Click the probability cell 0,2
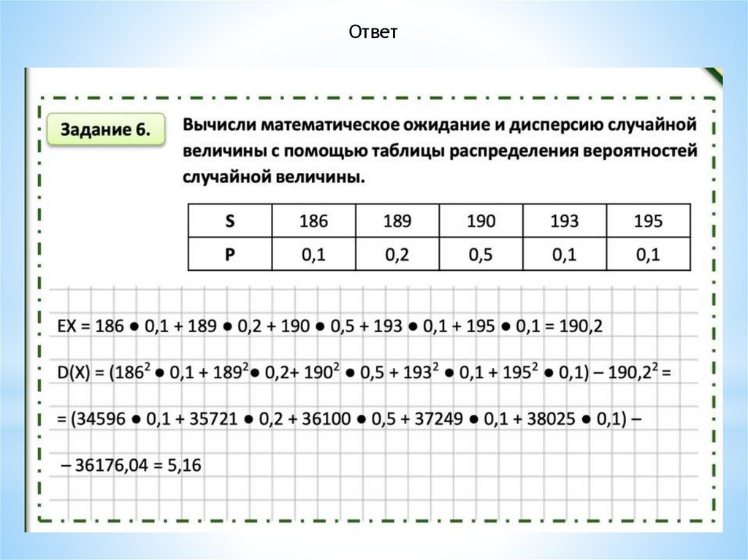This screenshot has height=560, width=748. [397, 254]
